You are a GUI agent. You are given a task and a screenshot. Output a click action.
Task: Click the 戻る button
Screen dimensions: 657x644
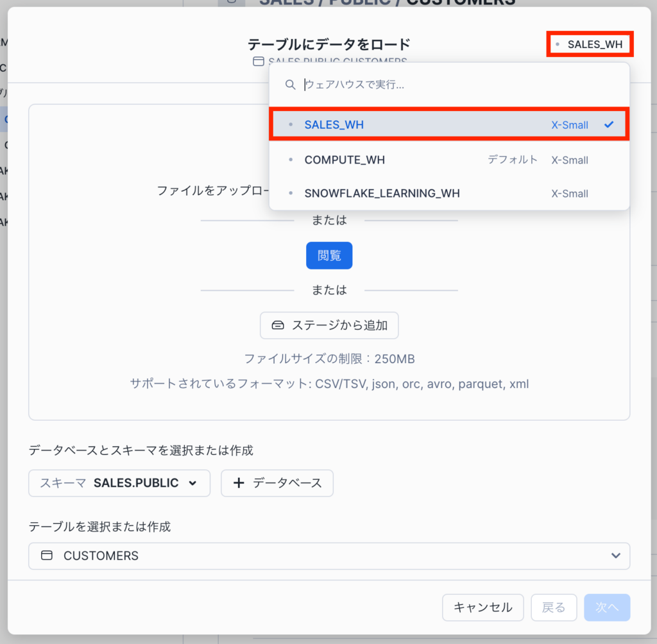tap(554, 607)
